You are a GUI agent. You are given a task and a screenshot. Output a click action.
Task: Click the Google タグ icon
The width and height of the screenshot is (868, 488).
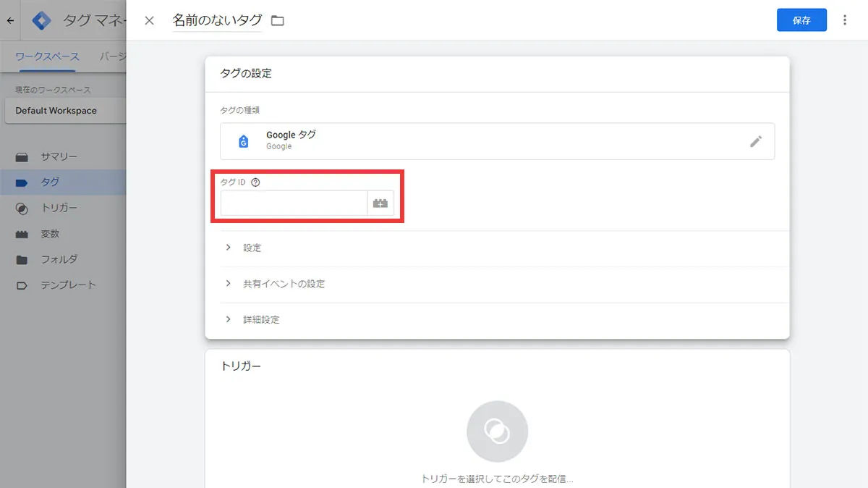click(x=244, y=141)
